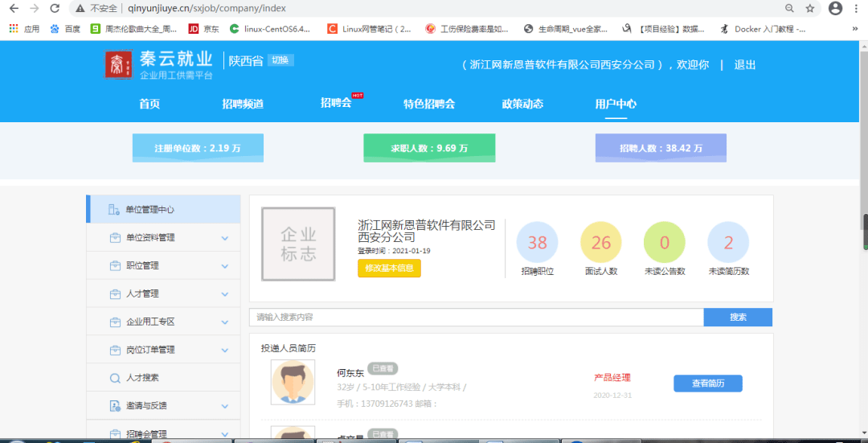This screenshot has height=443, width=868.
Task: Click the 未读简历数 2 circle
Action: (728, 243)
